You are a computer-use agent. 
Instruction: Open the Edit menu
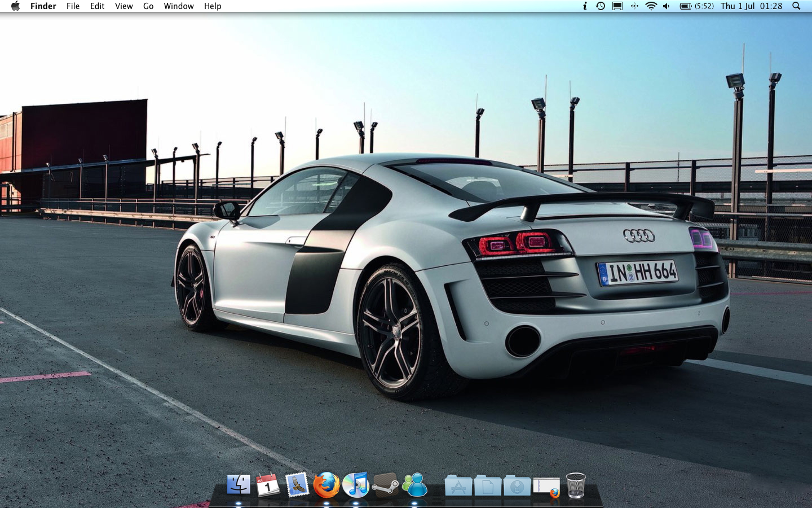pos(98,6)
